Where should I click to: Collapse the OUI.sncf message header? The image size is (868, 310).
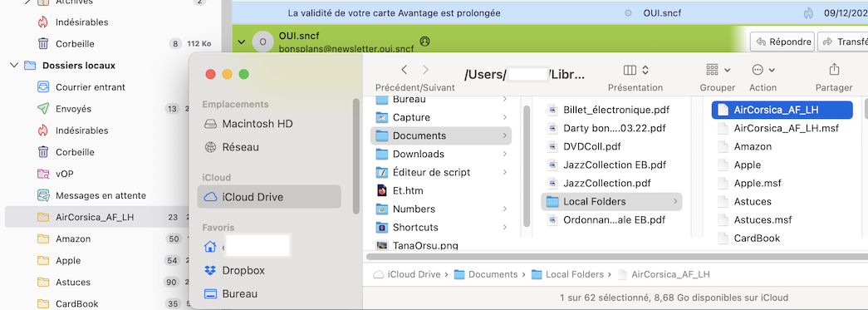point(242,42)
